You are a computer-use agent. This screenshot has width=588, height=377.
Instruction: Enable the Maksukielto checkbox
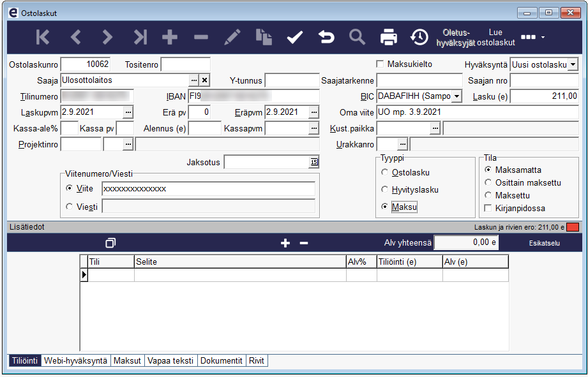(x=381, y=64)
